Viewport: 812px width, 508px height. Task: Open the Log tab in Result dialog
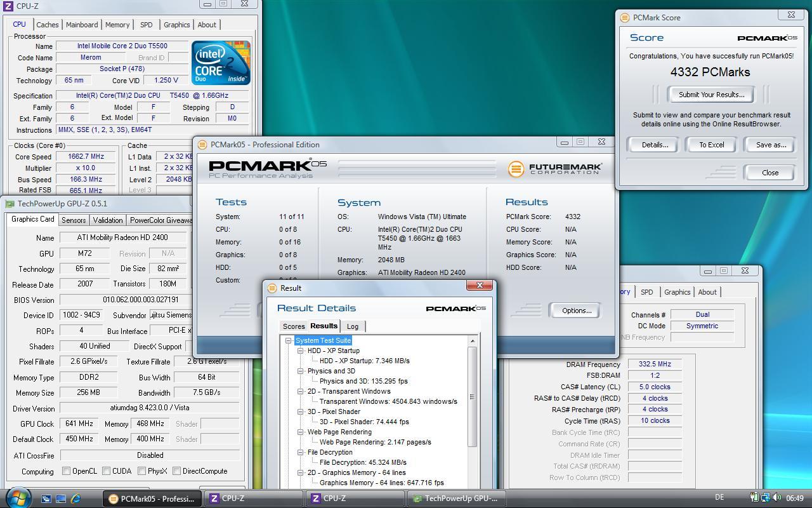(353, 326)
